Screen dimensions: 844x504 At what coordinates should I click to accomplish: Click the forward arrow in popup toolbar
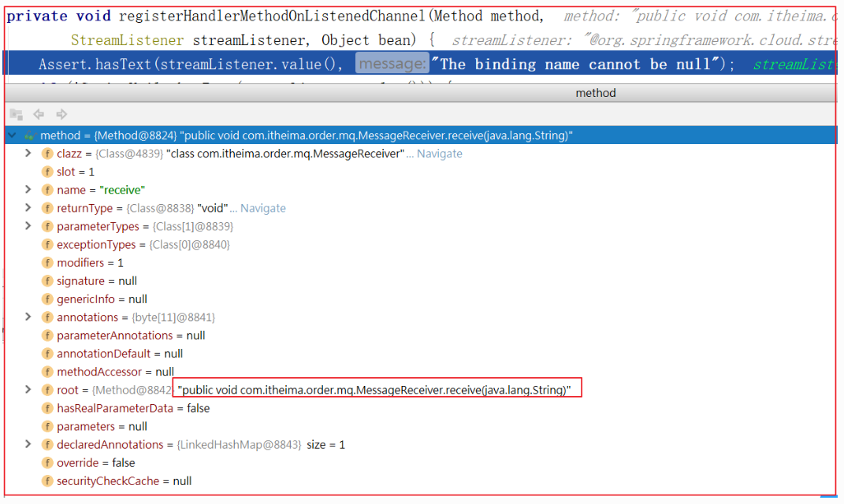pyautogui.click(x=61, y=114)
